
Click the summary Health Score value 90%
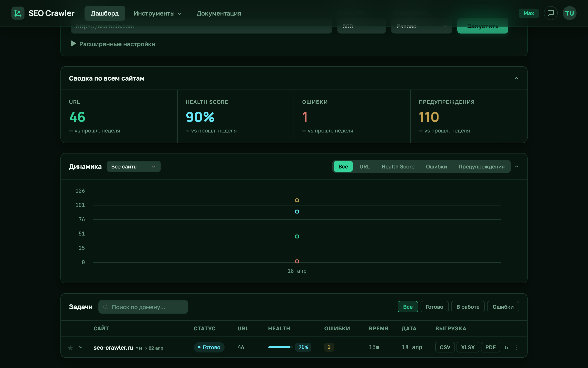(x=200, y=117)
